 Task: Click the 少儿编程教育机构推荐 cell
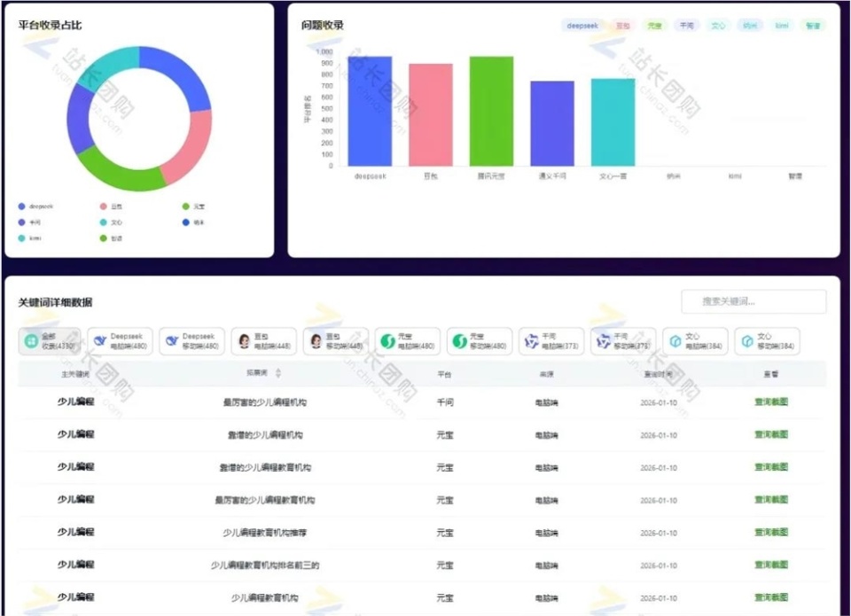click(x=265, y=533)
